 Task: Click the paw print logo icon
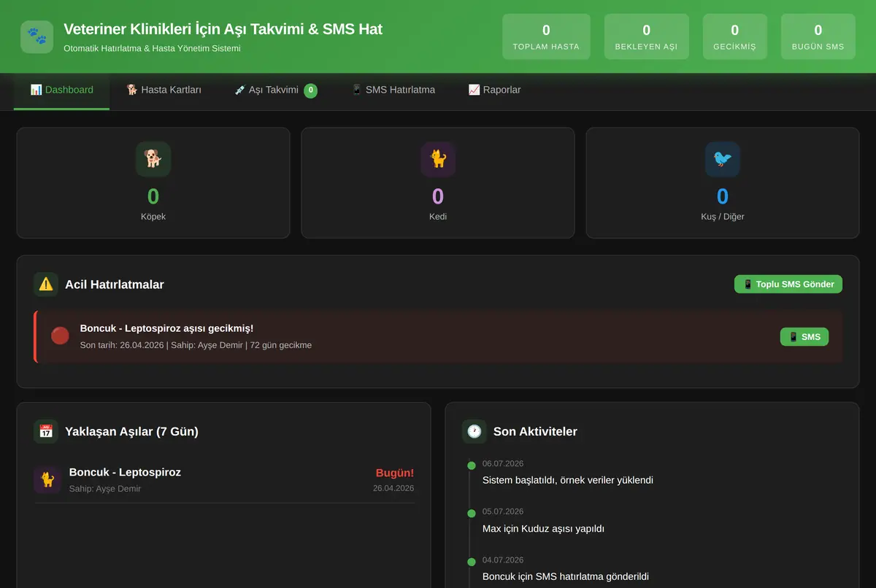36,36
